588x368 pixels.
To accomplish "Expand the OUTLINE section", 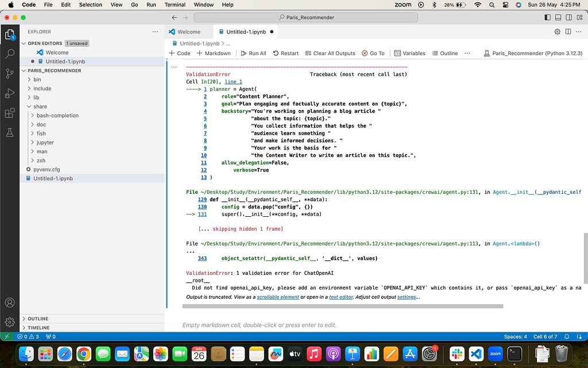I will point(38,319).
